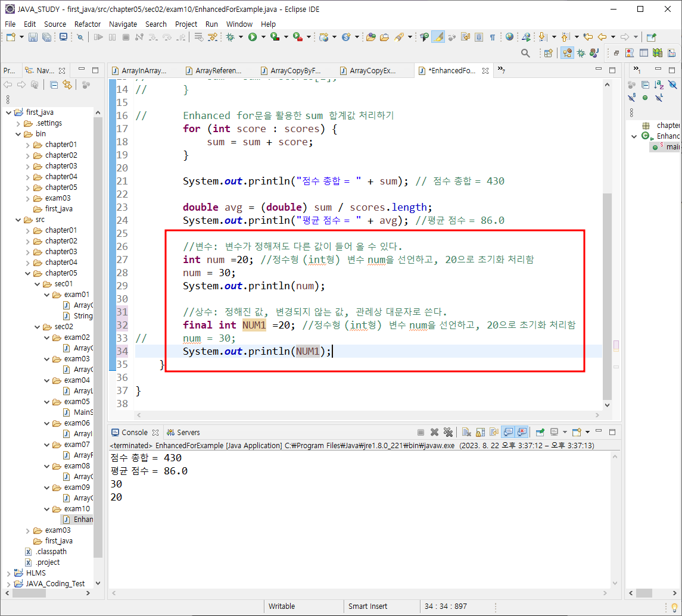
Task: Open the New file dropdown arrow
Action: point(21,37)
